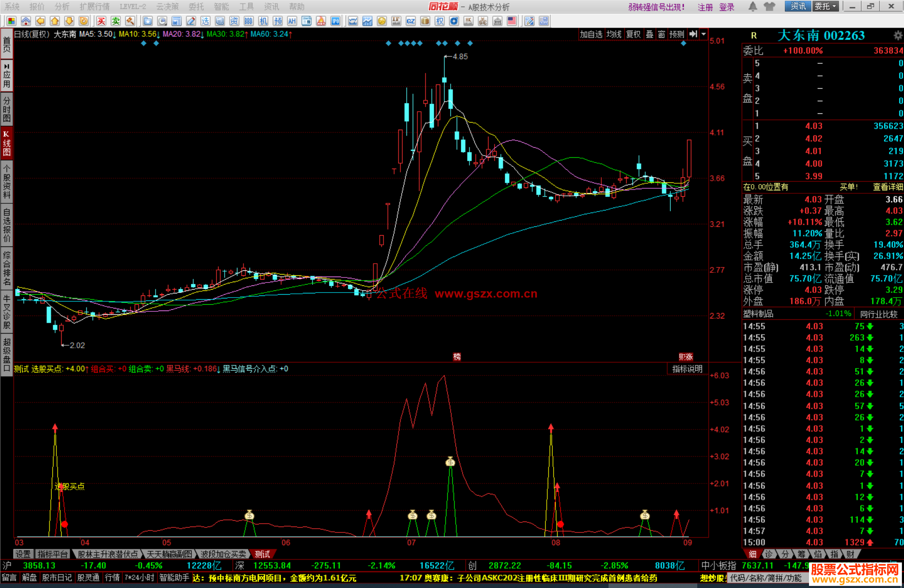The height and width of the screenshot is (588, 904).
Task: Select the 分时图 sidebar item
Action: click(x=7, y=109)
